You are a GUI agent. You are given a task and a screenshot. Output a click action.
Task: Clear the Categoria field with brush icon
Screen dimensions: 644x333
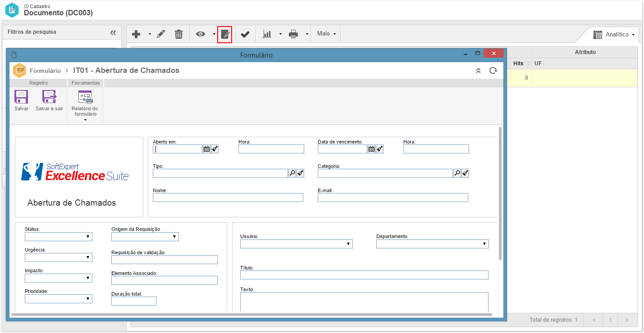[465, 173]
